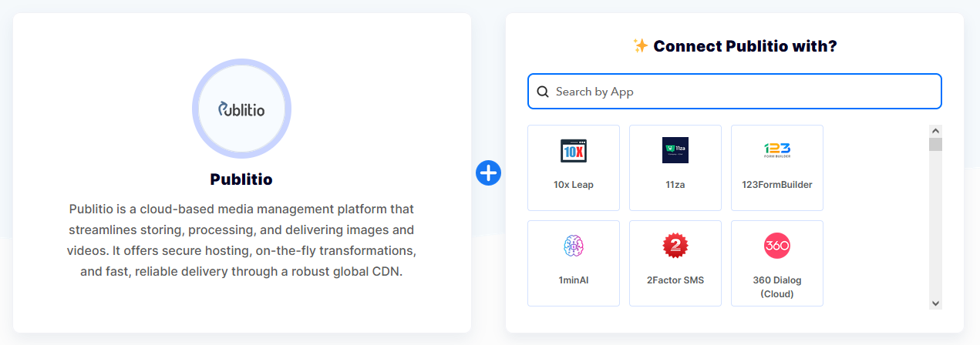Click the sparkle icon beside Connect heading
The height and width of the screenshot is (345, 980).
[x=640, y=46]
